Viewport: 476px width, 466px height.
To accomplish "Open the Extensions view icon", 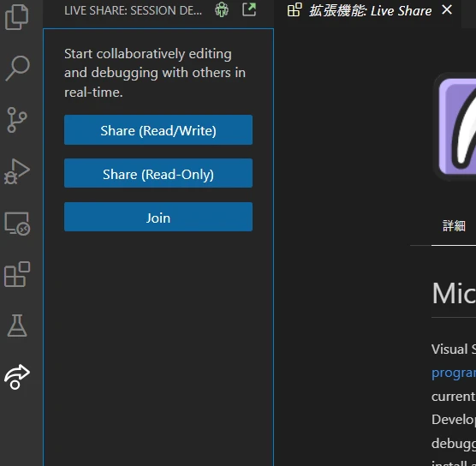I will [x=17, y=274].
